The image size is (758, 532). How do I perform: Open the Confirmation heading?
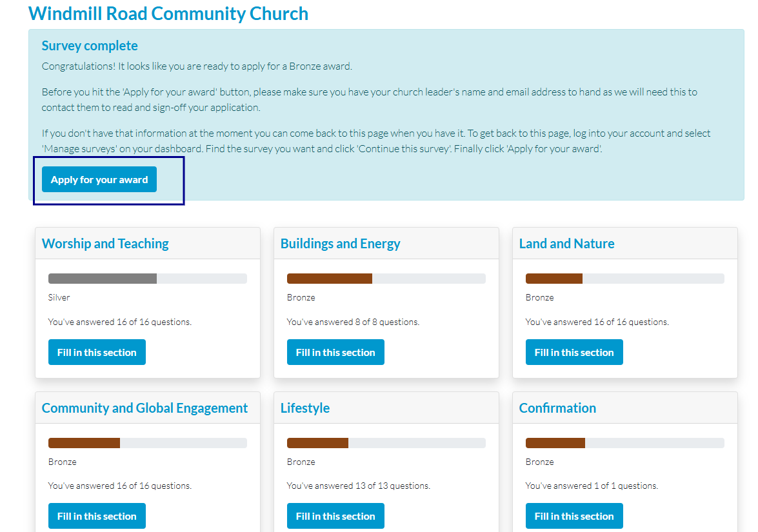[x=557, y=408]
